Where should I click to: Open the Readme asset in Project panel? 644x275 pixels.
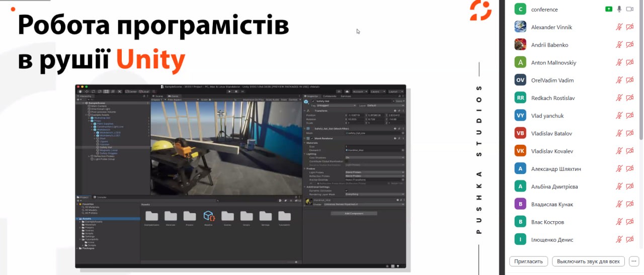click(209, 217)
